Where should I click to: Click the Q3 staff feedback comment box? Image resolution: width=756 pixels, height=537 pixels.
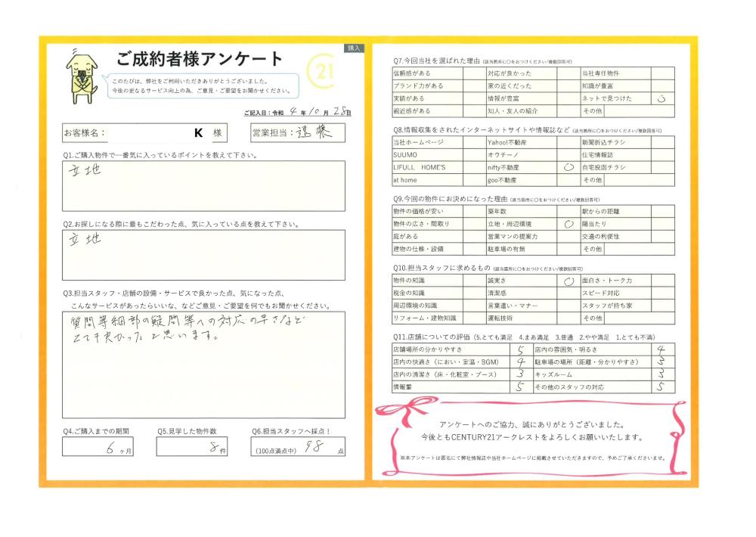(203, 365)
